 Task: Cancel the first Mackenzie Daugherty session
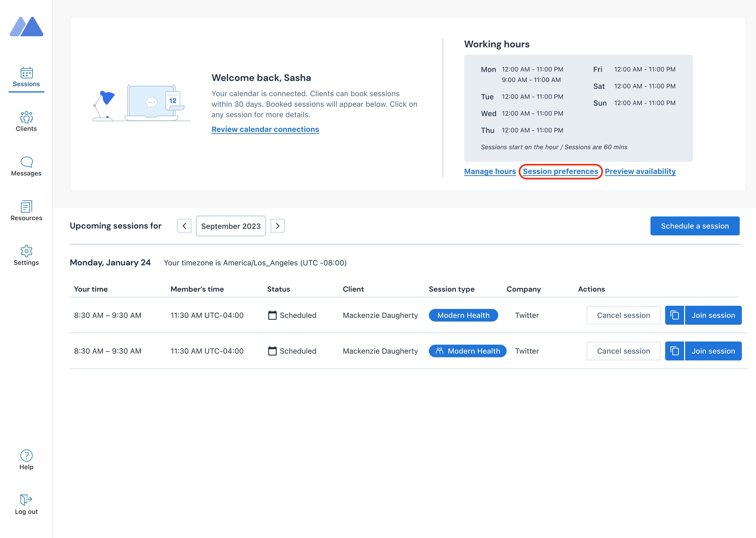(623, 315)
